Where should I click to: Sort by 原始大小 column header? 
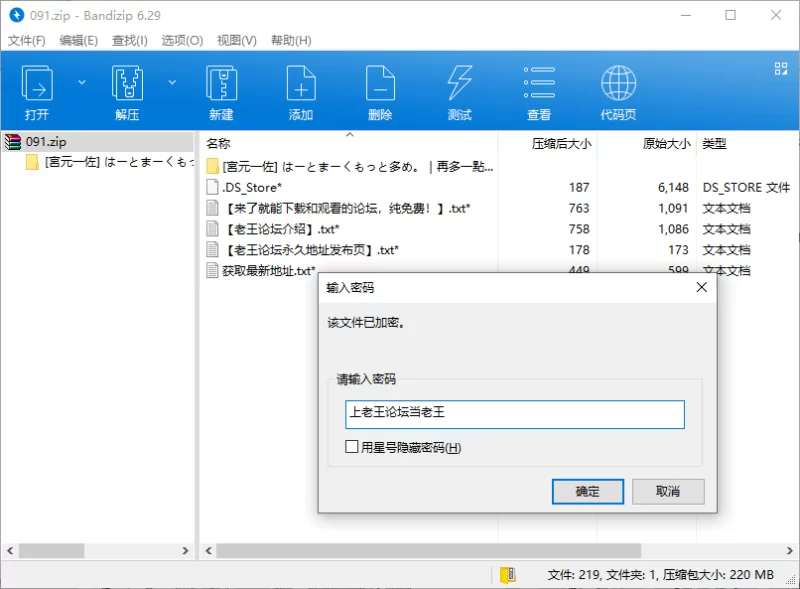(666, 144)
